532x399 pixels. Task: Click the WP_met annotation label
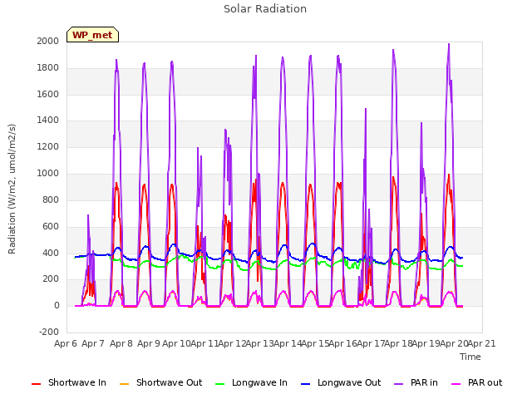pos(92,35)
